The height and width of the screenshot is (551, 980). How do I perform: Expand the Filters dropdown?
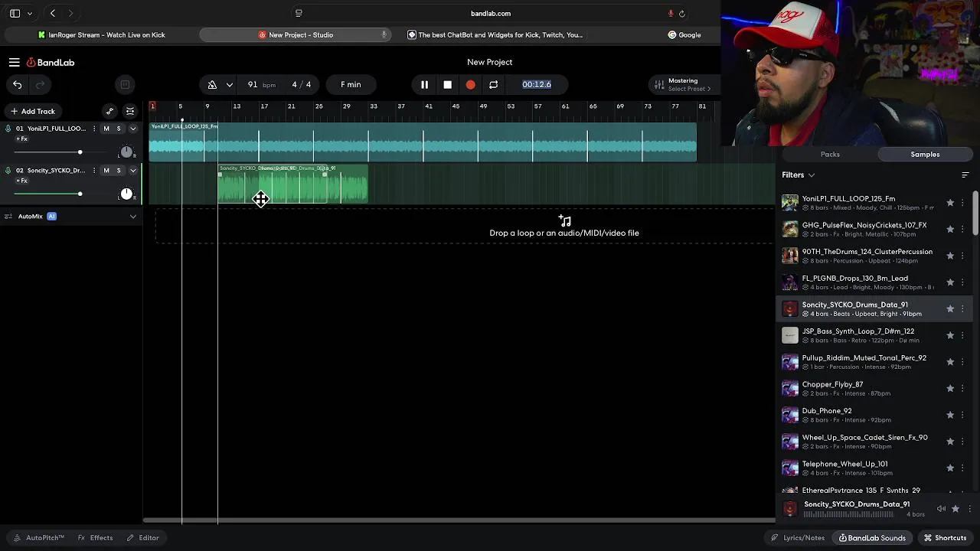point(798,175)
